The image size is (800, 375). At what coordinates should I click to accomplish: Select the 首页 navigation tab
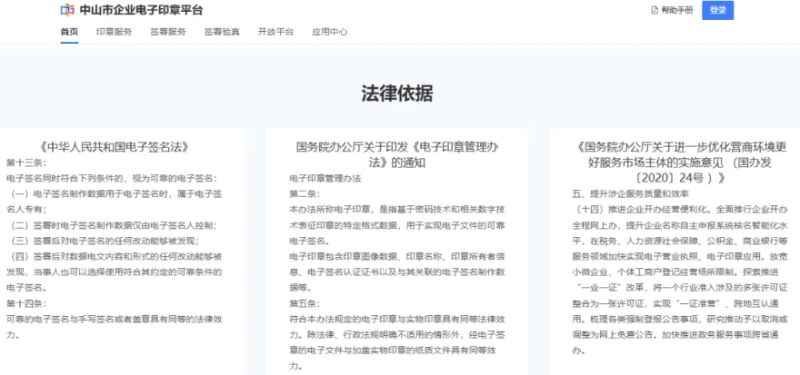(x=69, y=32)
